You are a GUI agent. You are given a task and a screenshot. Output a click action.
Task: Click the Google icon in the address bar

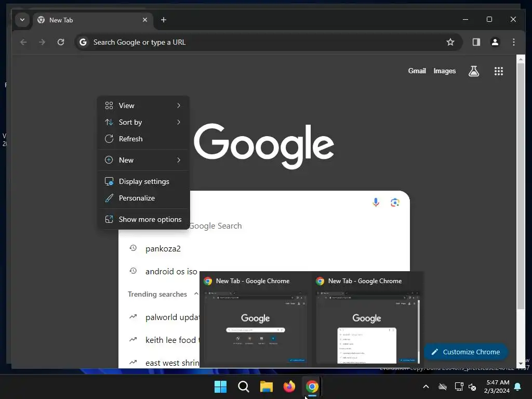coord(83,42)
